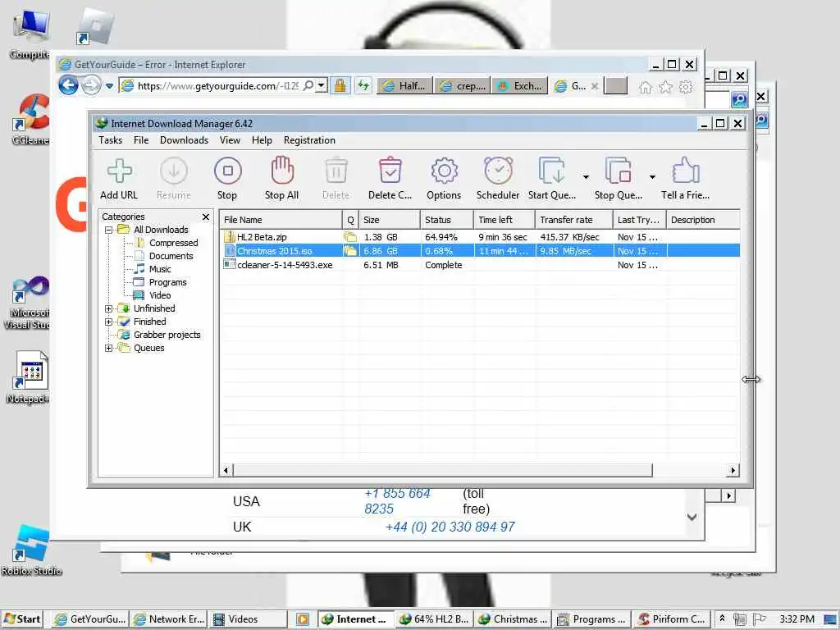Open the Registration menu
Image resolution: width=840 pixels, height=630 pixels.
coord(309,140)
